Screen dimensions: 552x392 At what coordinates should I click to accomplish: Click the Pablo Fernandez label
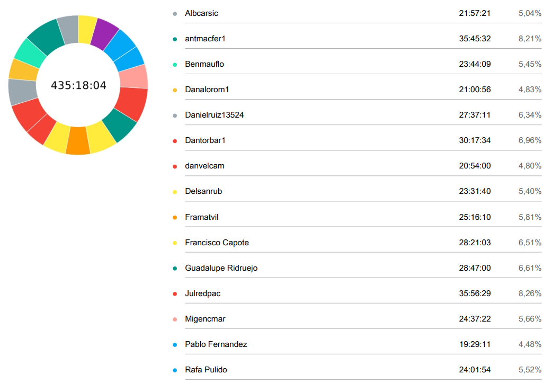click(216, 344)
